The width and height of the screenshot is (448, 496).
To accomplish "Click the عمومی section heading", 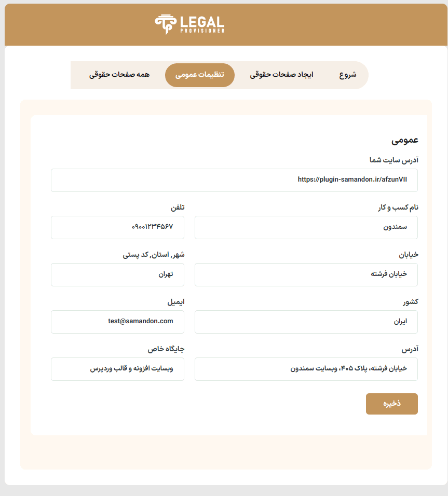I will pyautogui.click(x=405, y=140).
